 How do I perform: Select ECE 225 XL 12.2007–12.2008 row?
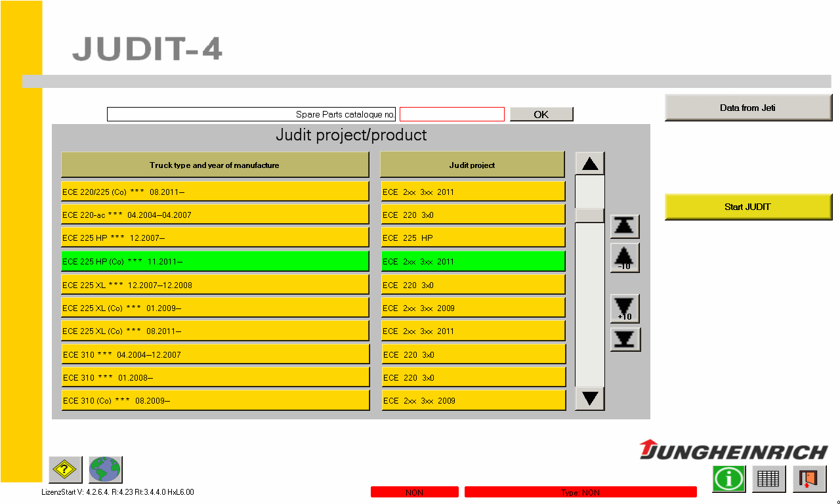pyautogui.click(x=215, y=285)
